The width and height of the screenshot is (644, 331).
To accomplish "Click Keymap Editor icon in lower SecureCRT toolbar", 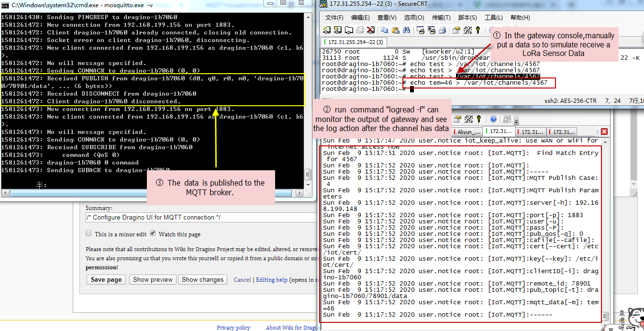I will 468,119.
